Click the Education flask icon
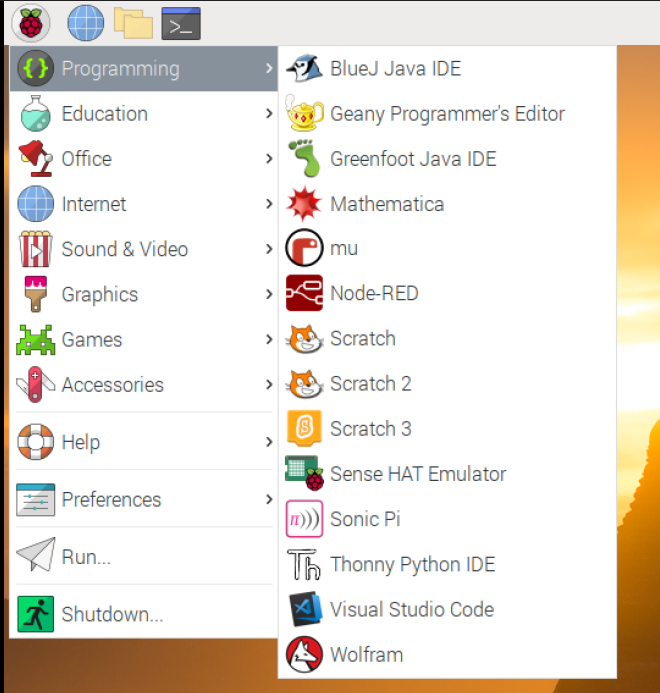 (x=35, y=114)
